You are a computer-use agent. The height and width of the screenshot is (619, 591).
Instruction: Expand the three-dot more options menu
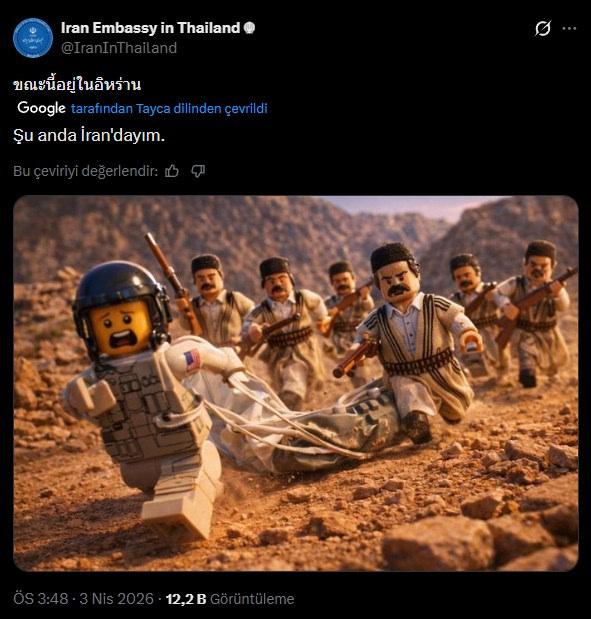click(x=569, y=28)
